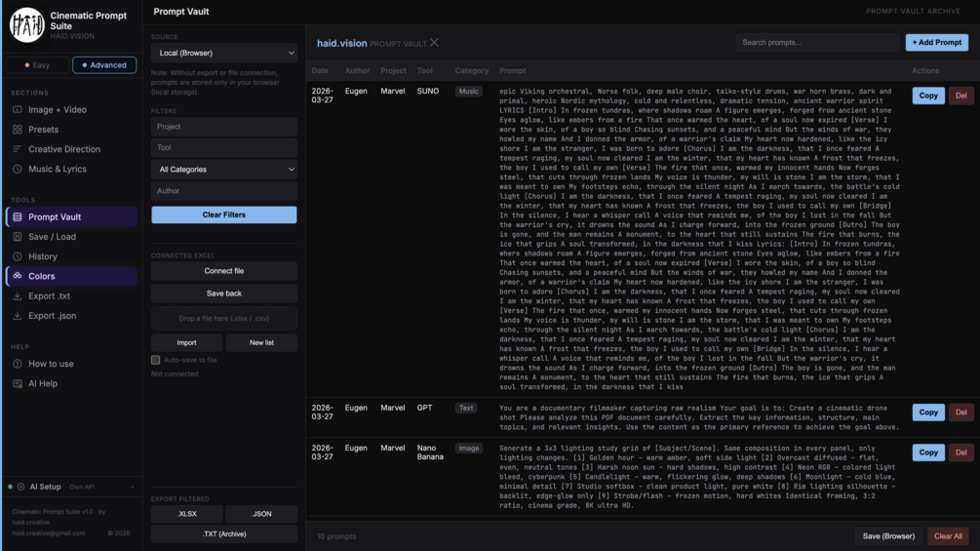Switch to Easy mode
The height and width of the screenshot is (551, 980).
(x=37, y=65)
